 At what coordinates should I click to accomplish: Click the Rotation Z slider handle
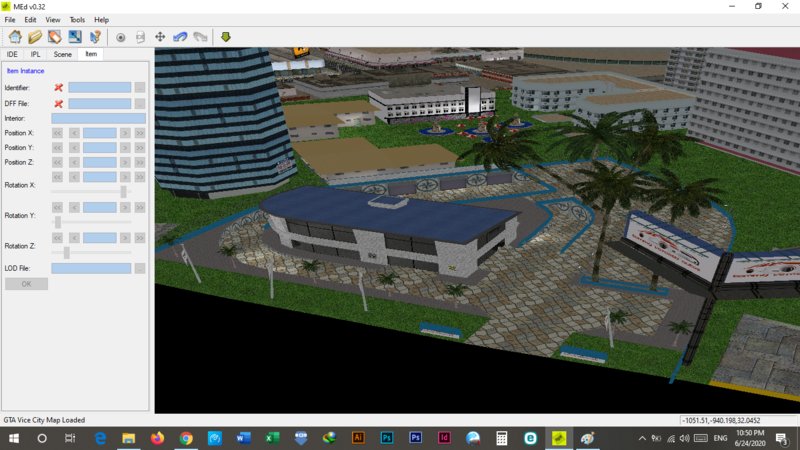coord(67,252)
